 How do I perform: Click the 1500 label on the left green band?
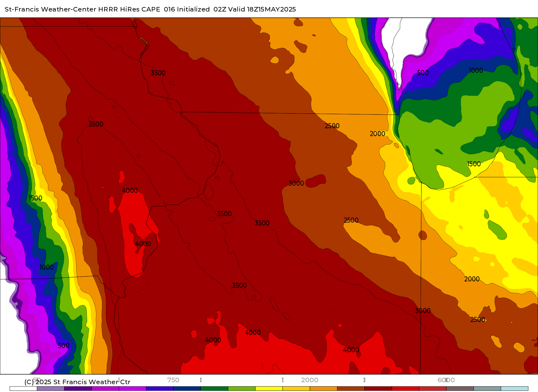pos(35,198)
